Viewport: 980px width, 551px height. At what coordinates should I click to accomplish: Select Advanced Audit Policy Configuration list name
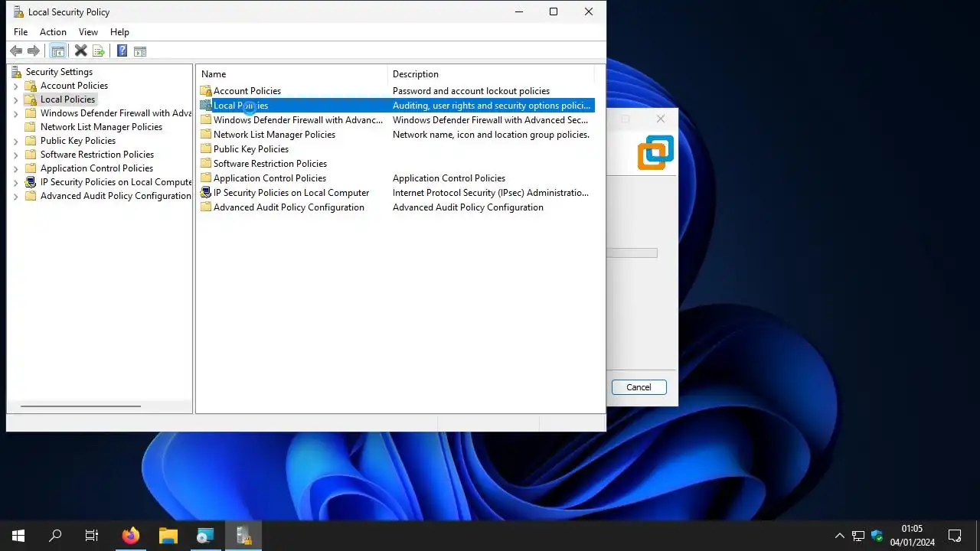point(289,207)
